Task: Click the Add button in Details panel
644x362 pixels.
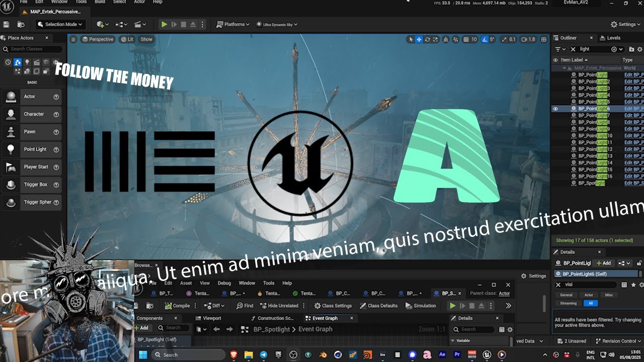Action: (604, 263)
